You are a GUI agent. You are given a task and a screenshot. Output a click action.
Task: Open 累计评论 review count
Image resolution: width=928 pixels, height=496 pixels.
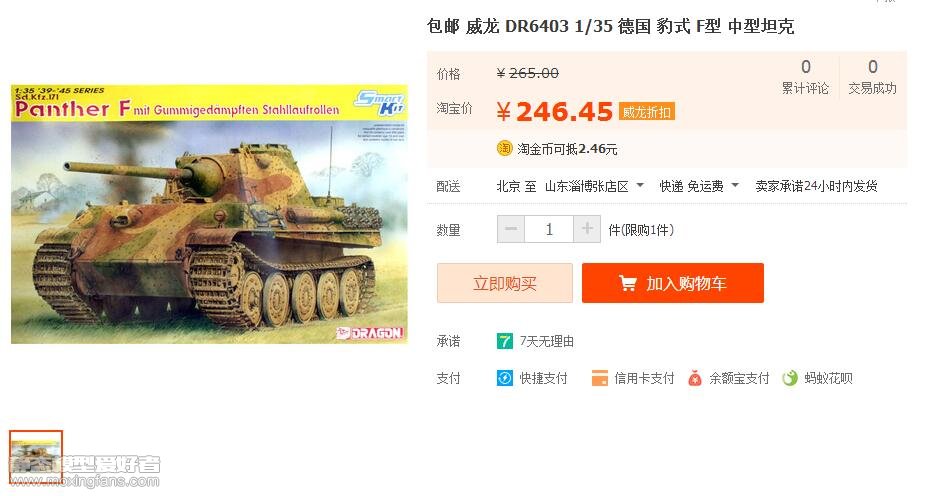pyautogui.click(x=805, y=77)
